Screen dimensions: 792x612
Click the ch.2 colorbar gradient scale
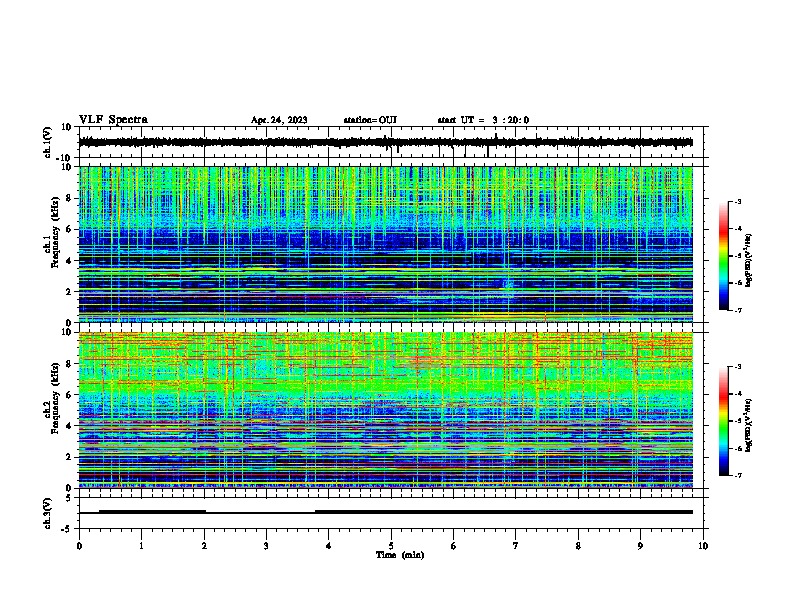[x=723, y=421]
